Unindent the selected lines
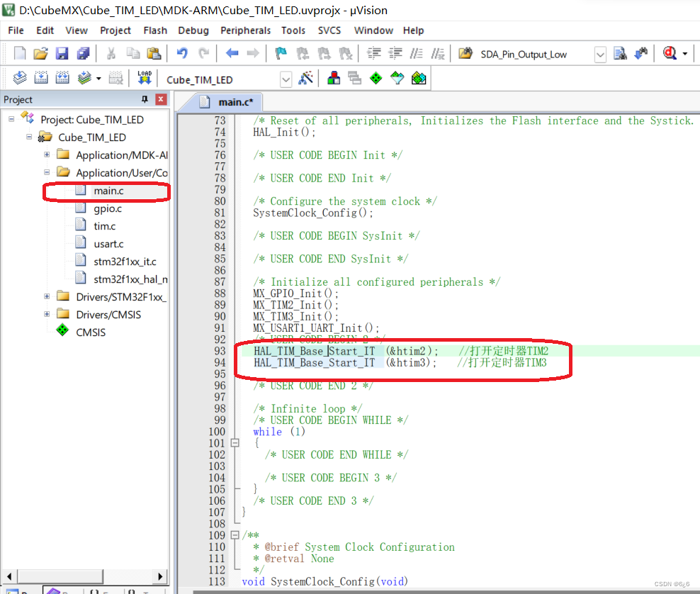 point(395,54)
